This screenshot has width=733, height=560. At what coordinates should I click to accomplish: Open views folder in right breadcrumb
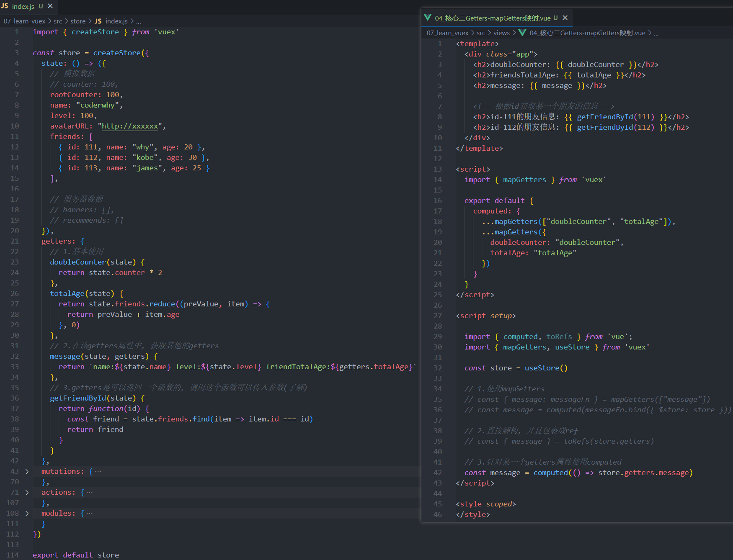pyautogui.click(x=501, y=33)
